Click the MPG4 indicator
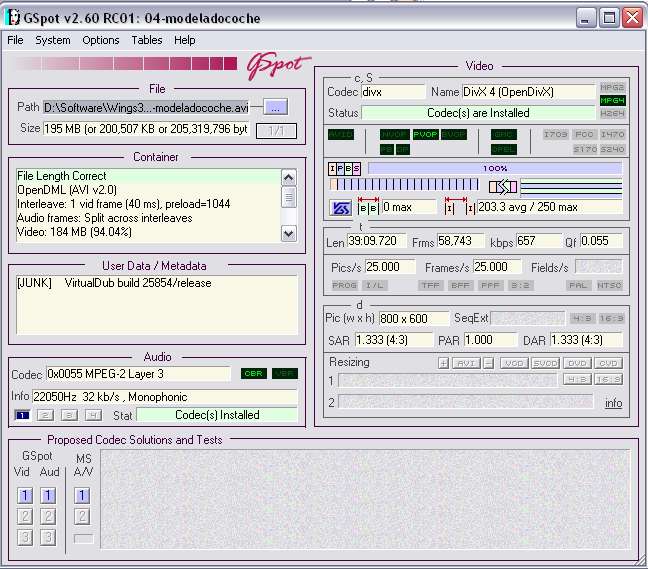648x569 pixels. 612,100
